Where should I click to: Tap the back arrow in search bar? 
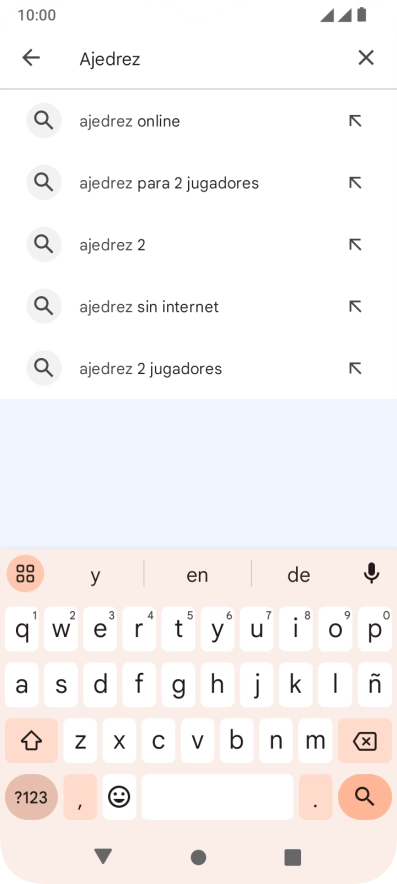(31, 58)
